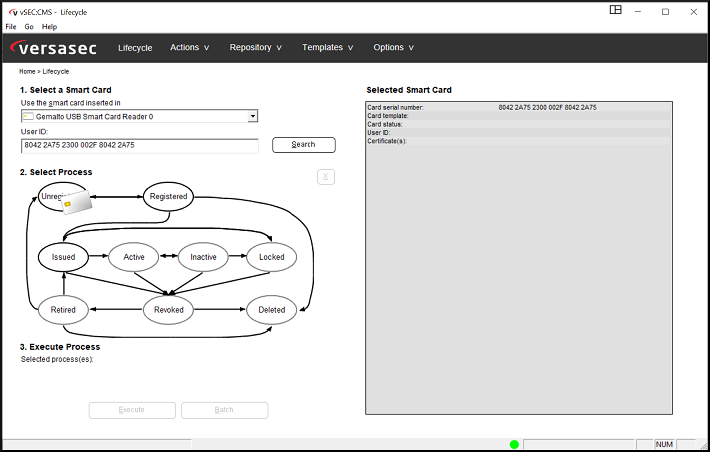Click the versasec logo

click(54, 48)
